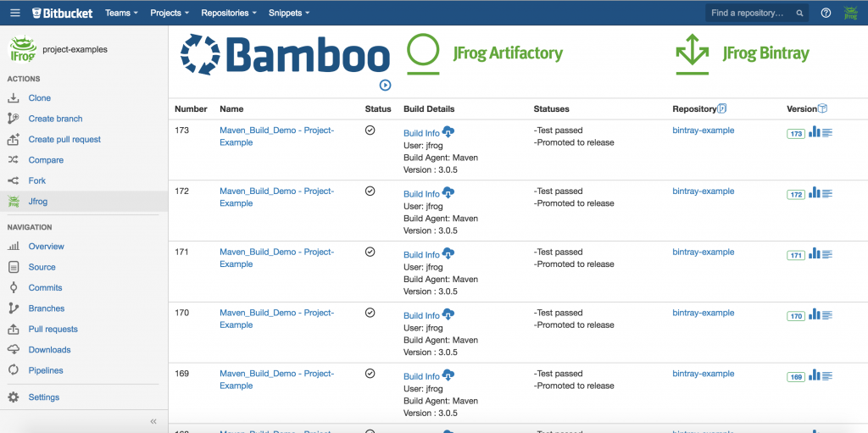Click the status checkmark for build 170
Viewport: 868px width, 433px height.
tap(370, 313)
